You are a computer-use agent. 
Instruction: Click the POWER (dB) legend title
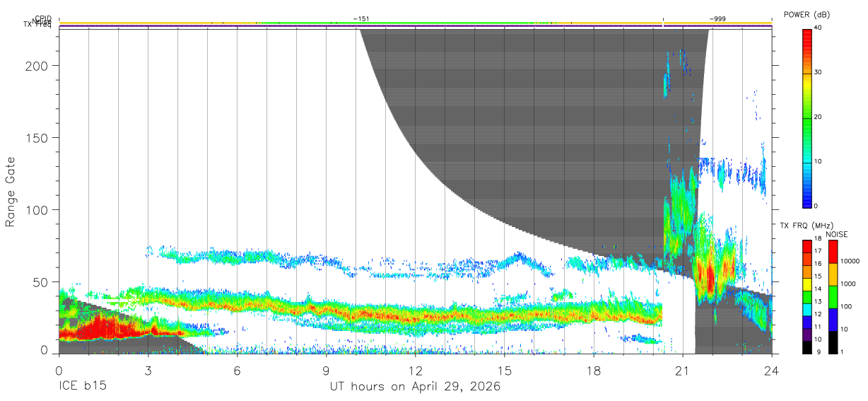(807, 15)
